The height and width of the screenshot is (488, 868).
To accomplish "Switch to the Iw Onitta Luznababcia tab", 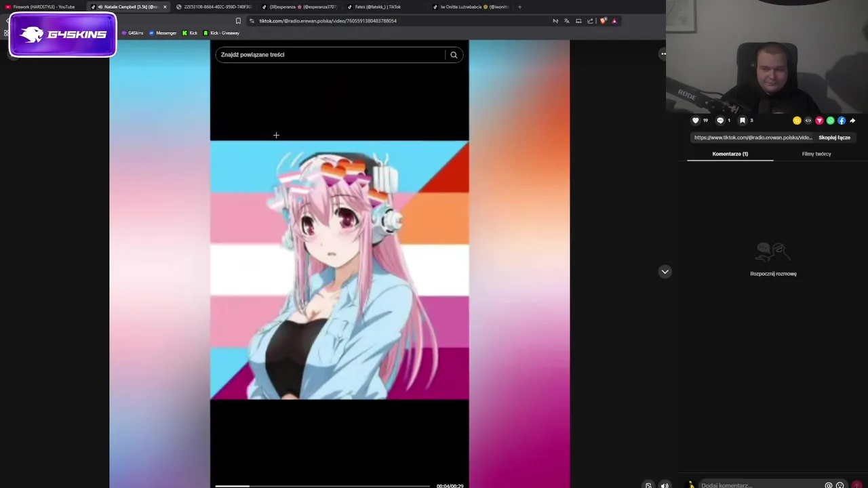I will (471, 7).
